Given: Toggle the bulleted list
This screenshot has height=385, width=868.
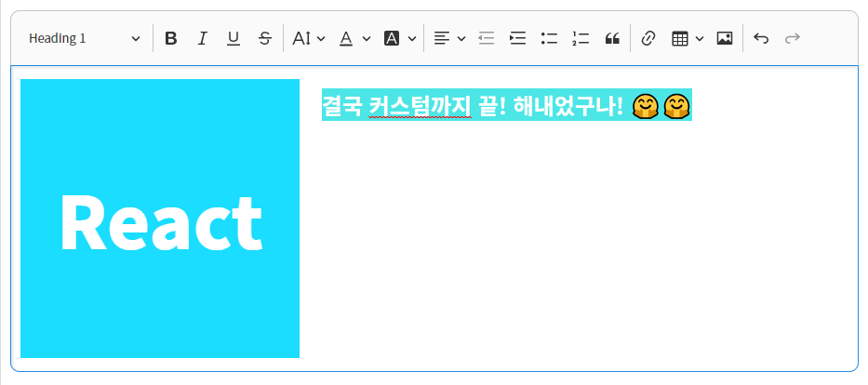Looking at the screenshot, I should pyautogui.click(x=549, y=38).
